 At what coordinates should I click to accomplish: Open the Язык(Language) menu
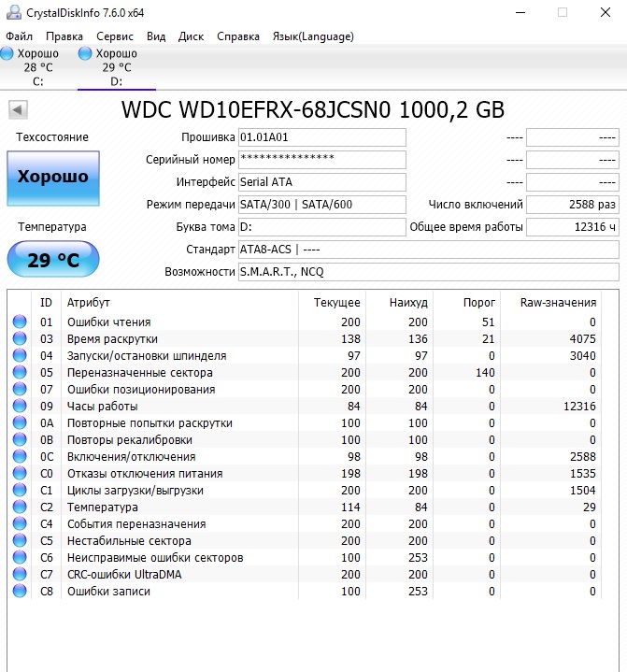[313, 36]
